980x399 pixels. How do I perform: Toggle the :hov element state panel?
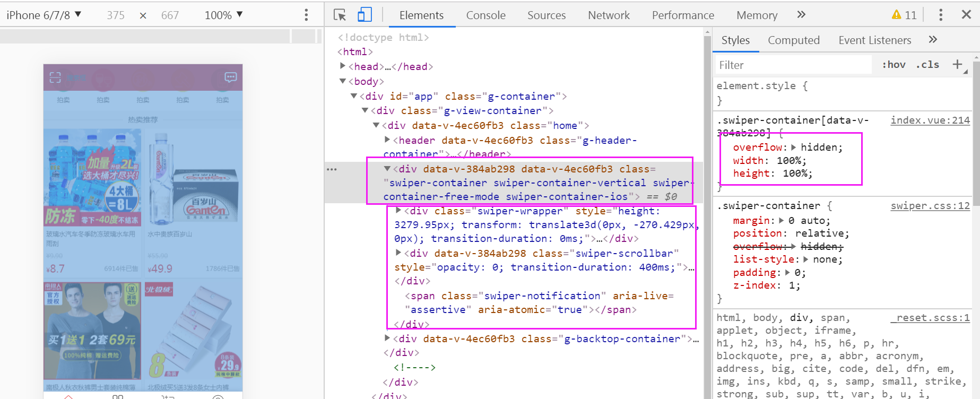(894, 65)
